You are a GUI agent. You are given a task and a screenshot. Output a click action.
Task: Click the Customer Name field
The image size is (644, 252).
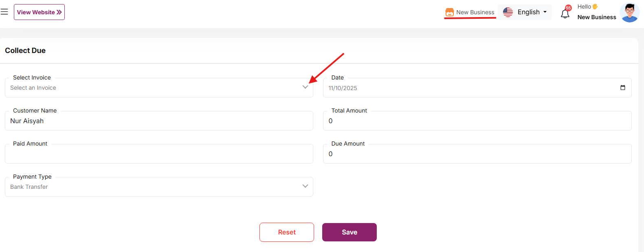(159, 121)
